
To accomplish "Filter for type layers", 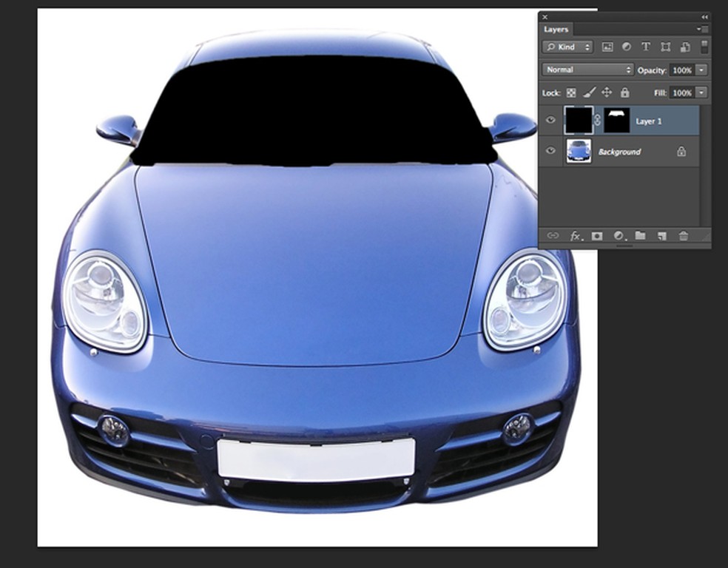I will (x=646, y=47).
